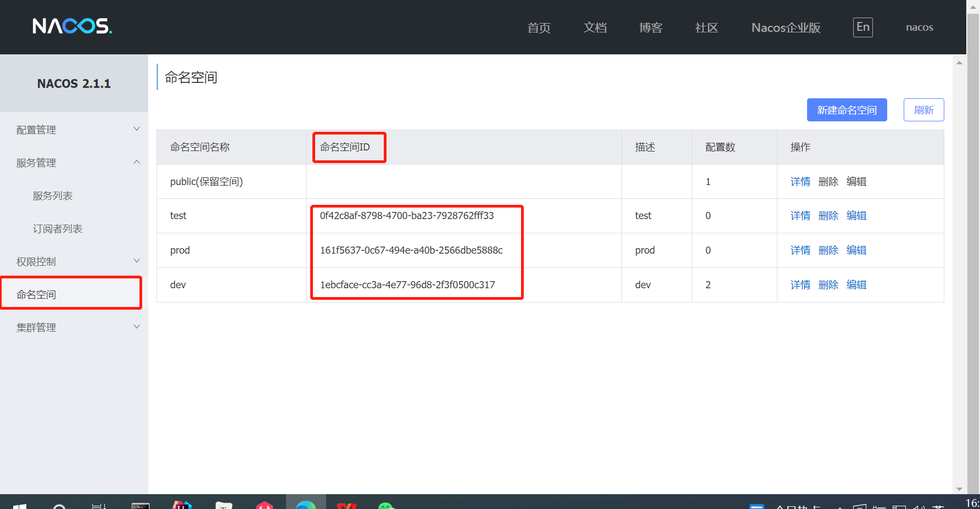Click the dev row config count 2

(708, 285)
